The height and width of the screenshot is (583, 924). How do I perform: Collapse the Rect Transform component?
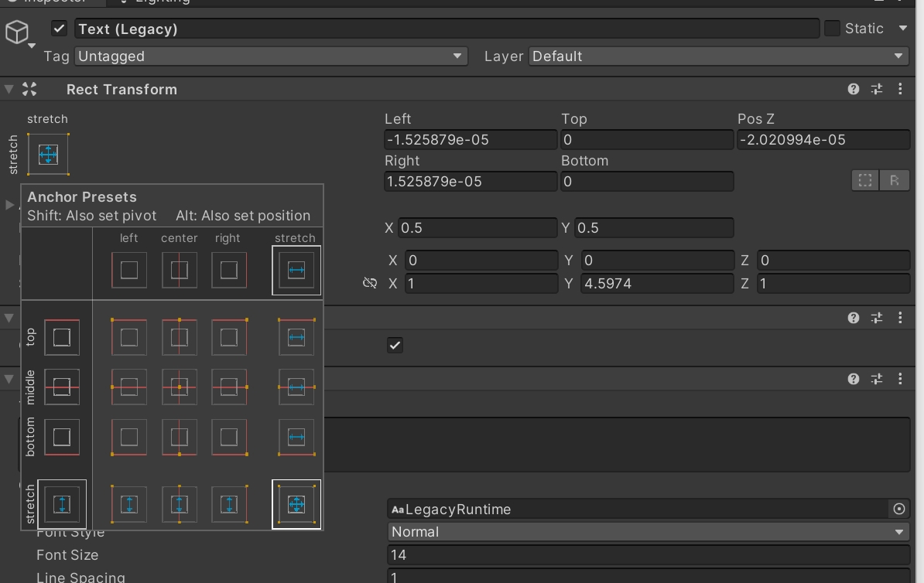pyautogui.click(x=9, y=90)
